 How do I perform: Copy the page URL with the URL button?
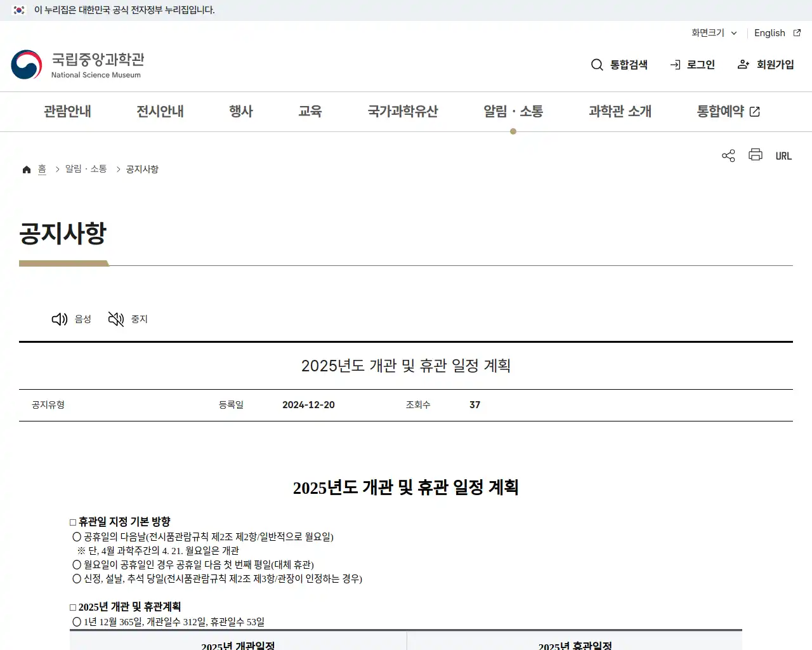coord(783,155)
